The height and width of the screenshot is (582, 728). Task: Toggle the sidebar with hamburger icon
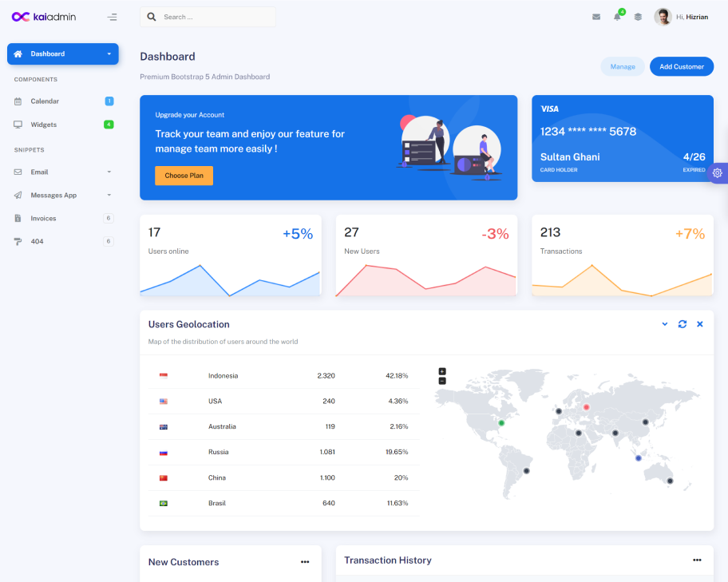[x=112, y=17]
